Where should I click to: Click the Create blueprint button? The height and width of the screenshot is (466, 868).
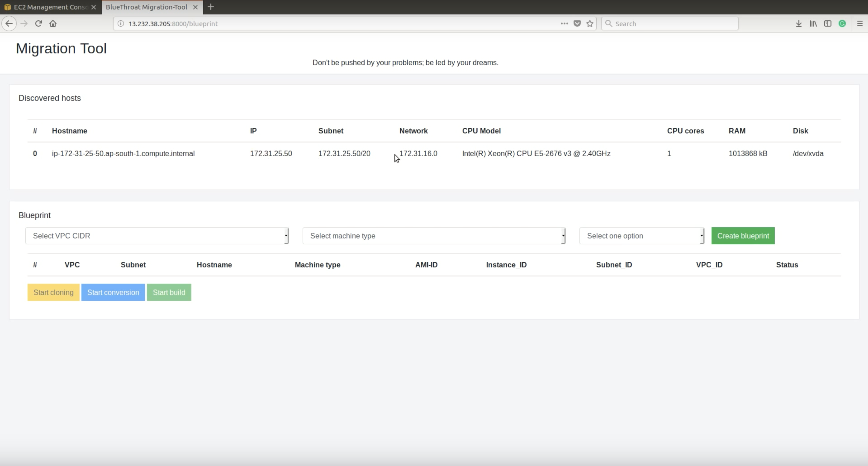[743, 236]
